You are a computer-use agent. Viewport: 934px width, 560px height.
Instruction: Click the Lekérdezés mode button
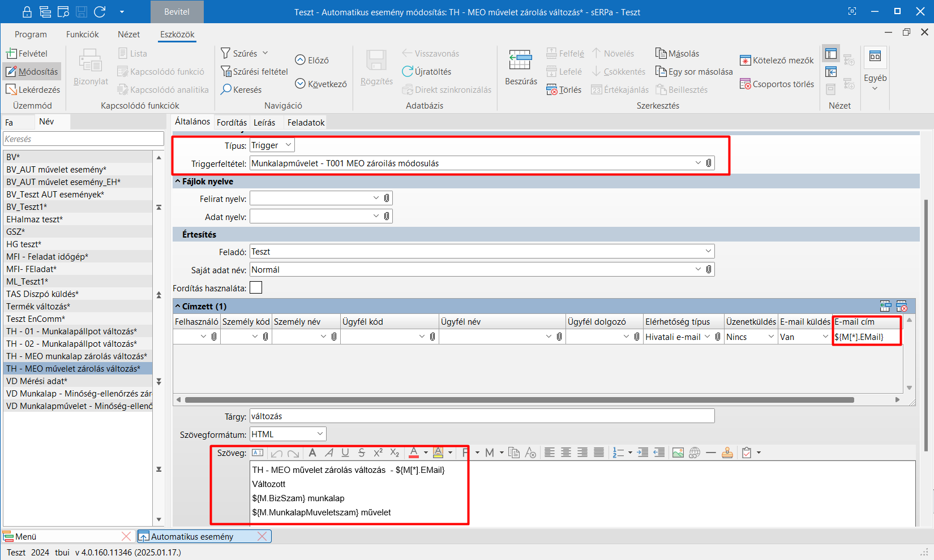pos(33,89)
